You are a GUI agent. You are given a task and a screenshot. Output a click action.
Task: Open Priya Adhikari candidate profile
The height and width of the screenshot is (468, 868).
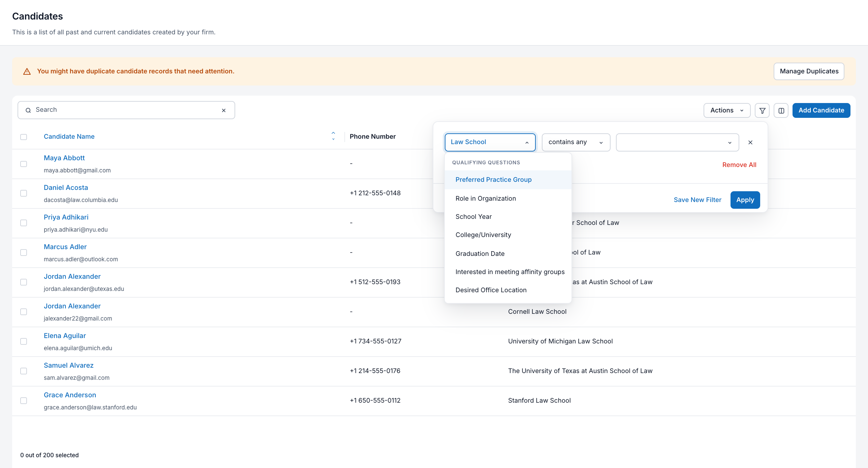point(66,218)
